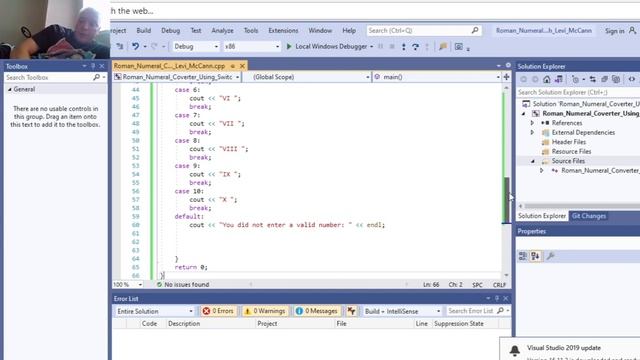Viewport: 640px width, 360px height.
Task: Open the Help menu
Action: click(349, 31)
